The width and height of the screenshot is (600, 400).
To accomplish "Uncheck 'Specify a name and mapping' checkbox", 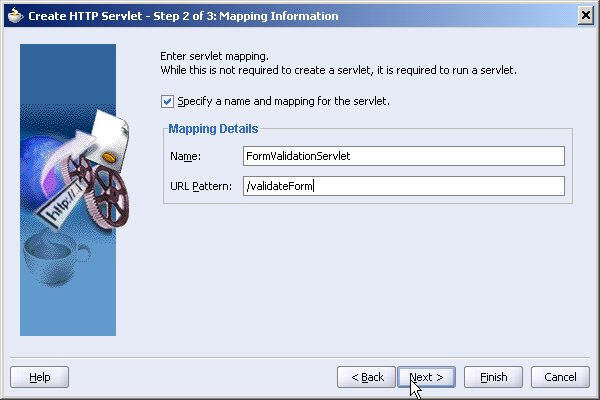I will 167,101.
